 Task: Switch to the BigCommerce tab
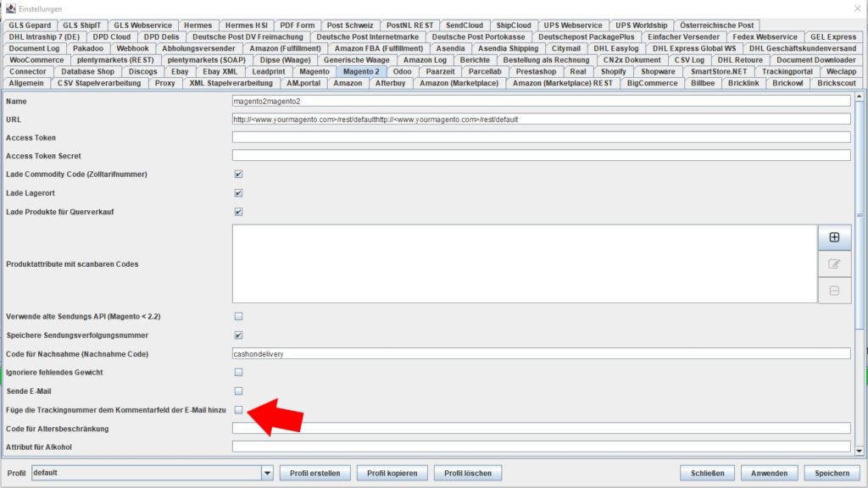pos(652,83)
